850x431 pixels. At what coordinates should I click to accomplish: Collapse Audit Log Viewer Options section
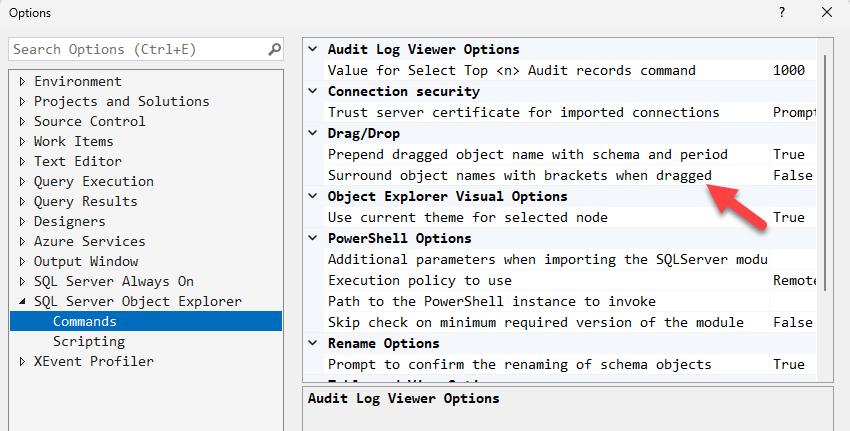[313, 49]
